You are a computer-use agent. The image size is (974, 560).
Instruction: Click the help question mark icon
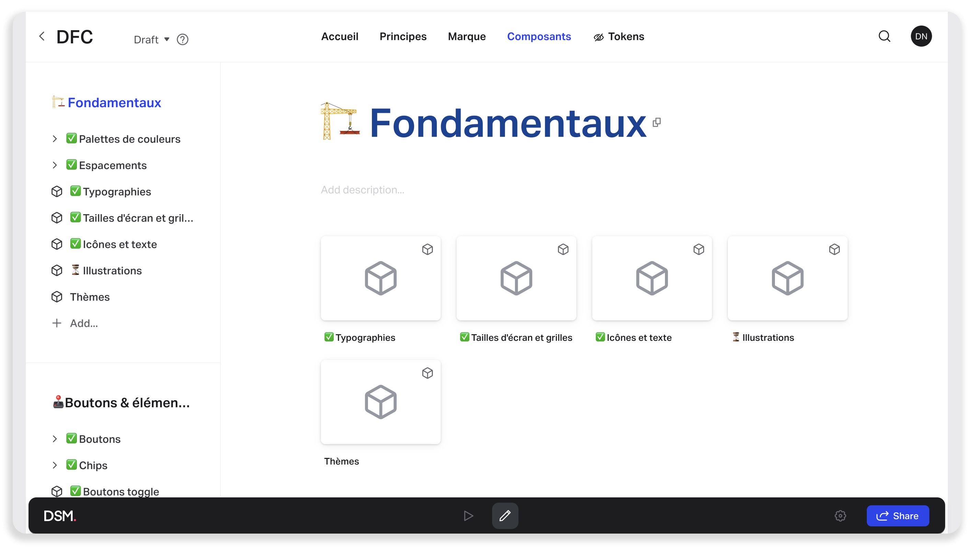(x=182, y=39)
